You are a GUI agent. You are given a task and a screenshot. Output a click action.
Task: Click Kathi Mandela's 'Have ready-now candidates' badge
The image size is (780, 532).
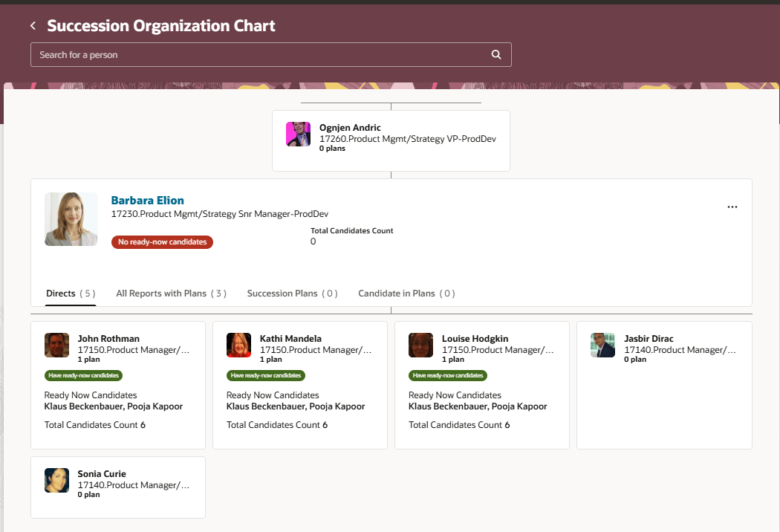pyautogui.click(x=265, y=375)
